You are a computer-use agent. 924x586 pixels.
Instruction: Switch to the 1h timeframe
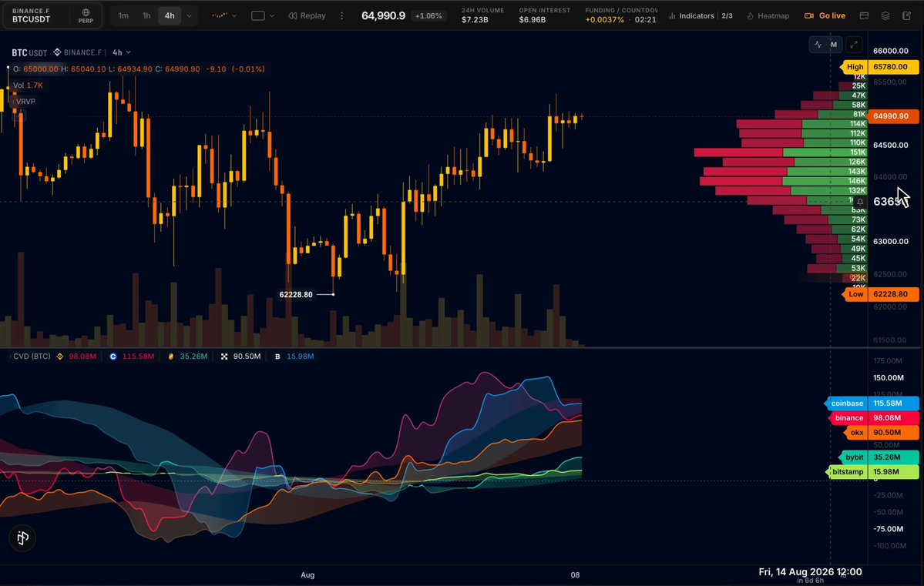pyautogui.click(x=146, y=16)
